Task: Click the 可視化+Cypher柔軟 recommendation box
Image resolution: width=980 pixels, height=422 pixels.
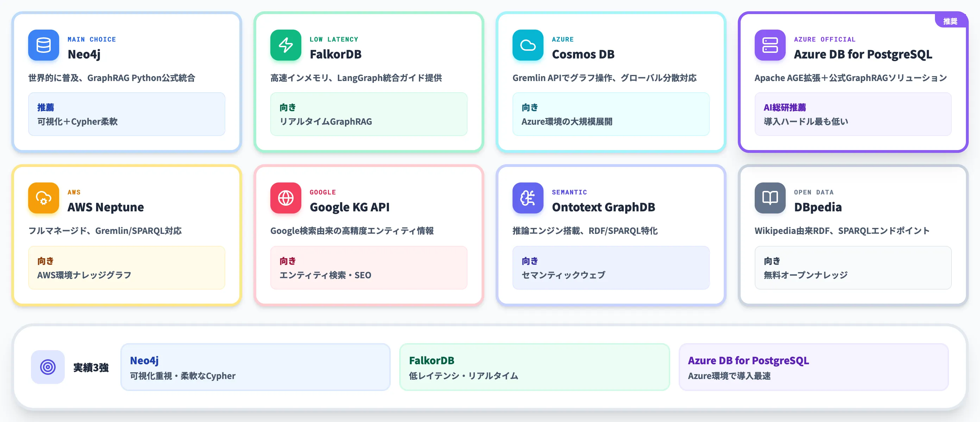Action: (127, 114)
